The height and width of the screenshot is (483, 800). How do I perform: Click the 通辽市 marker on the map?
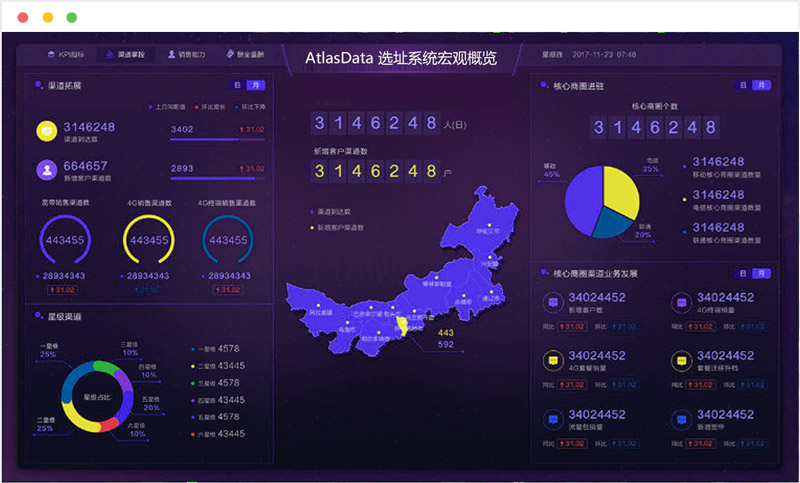click(493, 292)
